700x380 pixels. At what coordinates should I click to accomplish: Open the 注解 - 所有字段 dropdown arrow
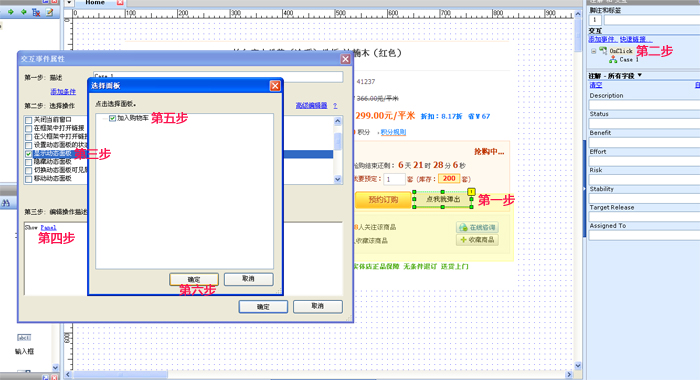(640, 75)
